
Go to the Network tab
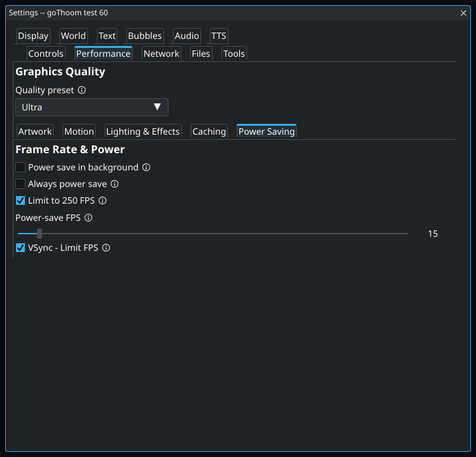(161, 54)
